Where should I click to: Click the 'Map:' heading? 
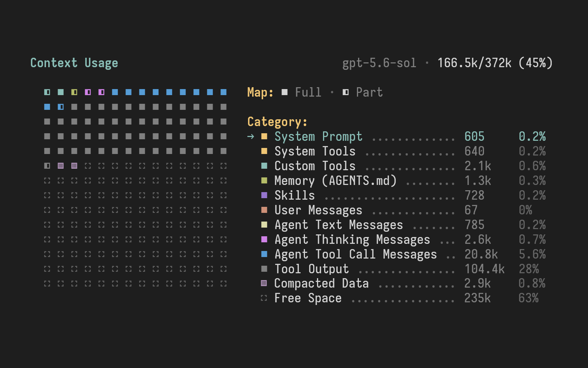click(260, 92)
